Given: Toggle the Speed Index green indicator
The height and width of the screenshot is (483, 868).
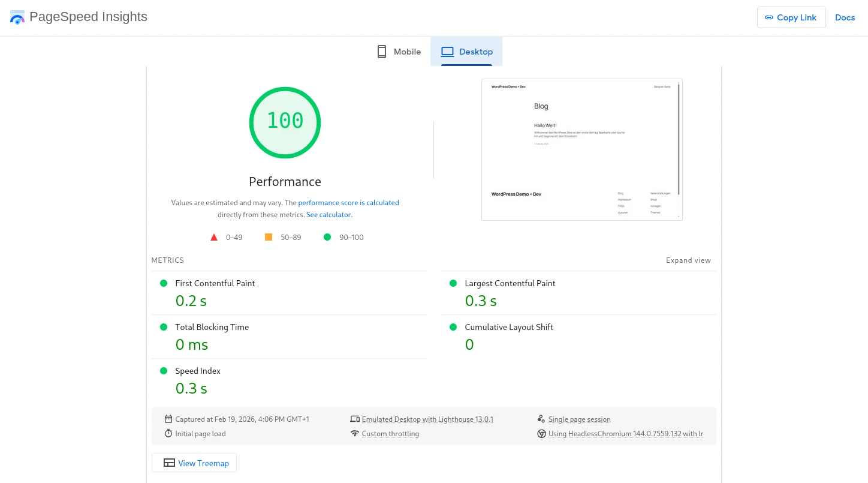Looking at the screenshot, I should (x=164, y=370).
